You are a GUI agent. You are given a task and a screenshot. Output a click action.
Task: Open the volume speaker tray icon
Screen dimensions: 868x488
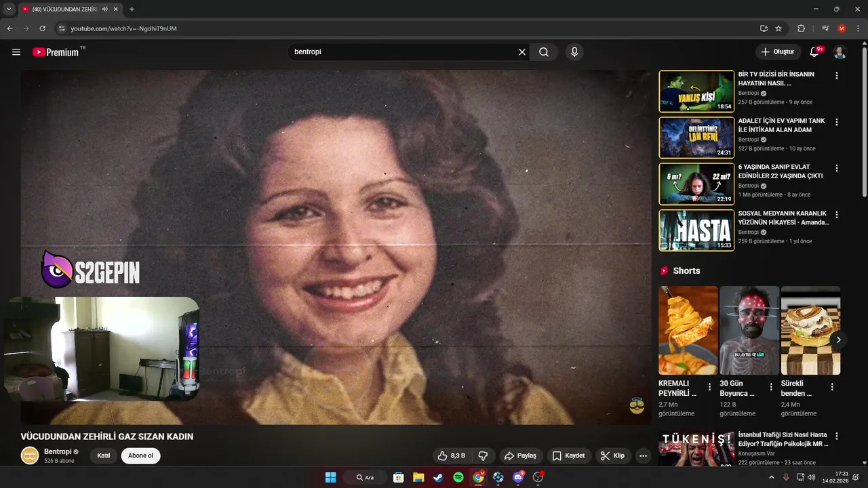point(811,477)
